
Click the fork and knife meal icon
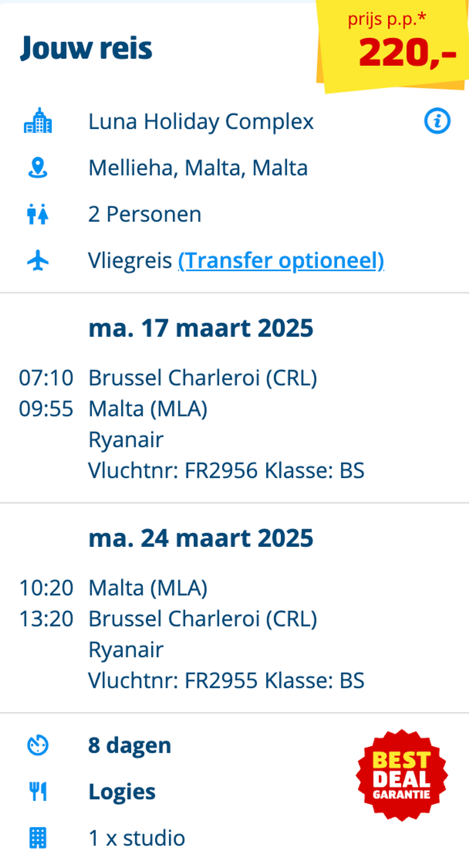[x=38, y=791]
